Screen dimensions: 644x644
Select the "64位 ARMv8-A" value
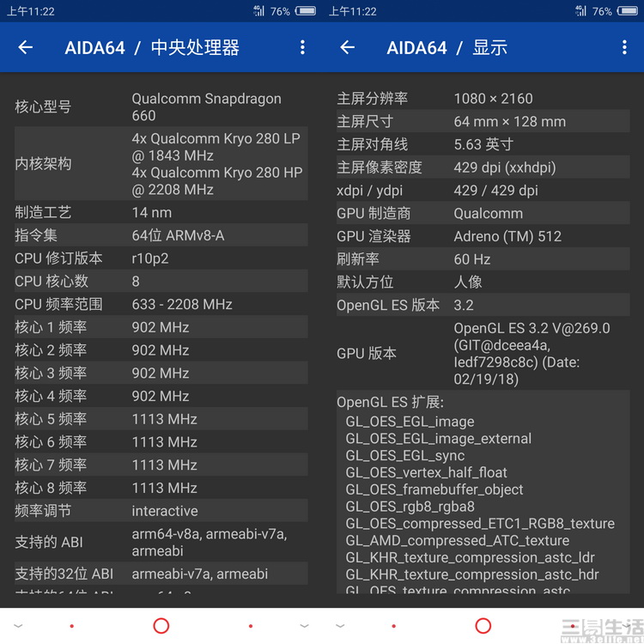(178, 235)
